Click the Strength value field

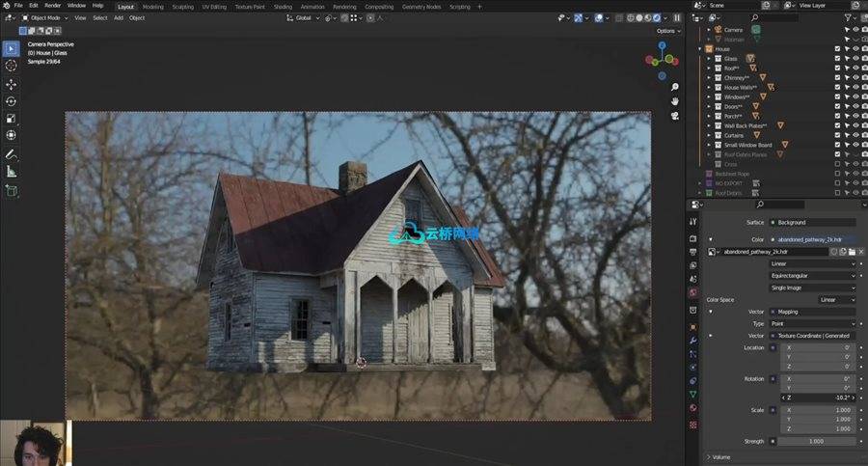click(x=817, y=442)
